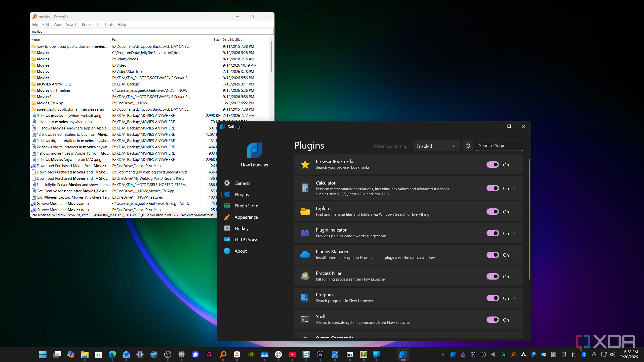
Task: Expand the Browser Bookmarks plugin options
Action: (x=515, y=165)
